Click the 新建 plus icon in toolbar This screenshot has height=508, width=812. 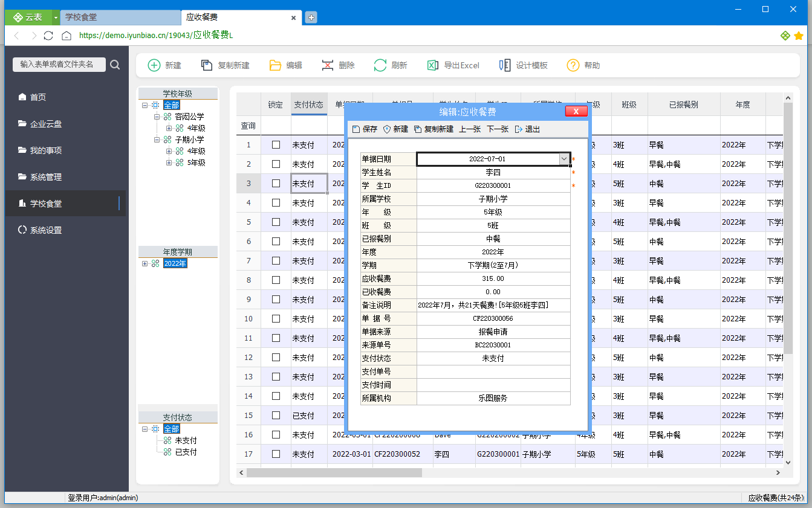[x=155, y=65]
